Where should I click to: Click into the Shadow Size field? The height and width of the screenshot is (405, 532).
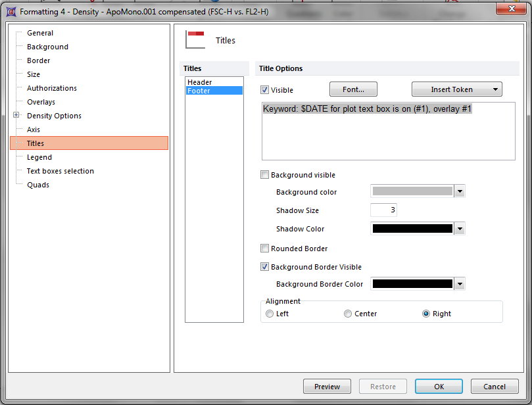[x=383, y=210]
